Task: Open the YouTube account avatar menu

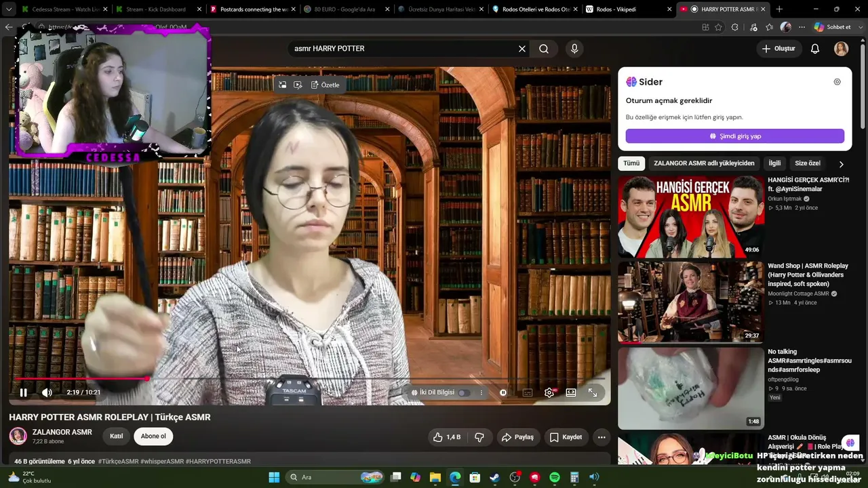Action: coord(841,49)
